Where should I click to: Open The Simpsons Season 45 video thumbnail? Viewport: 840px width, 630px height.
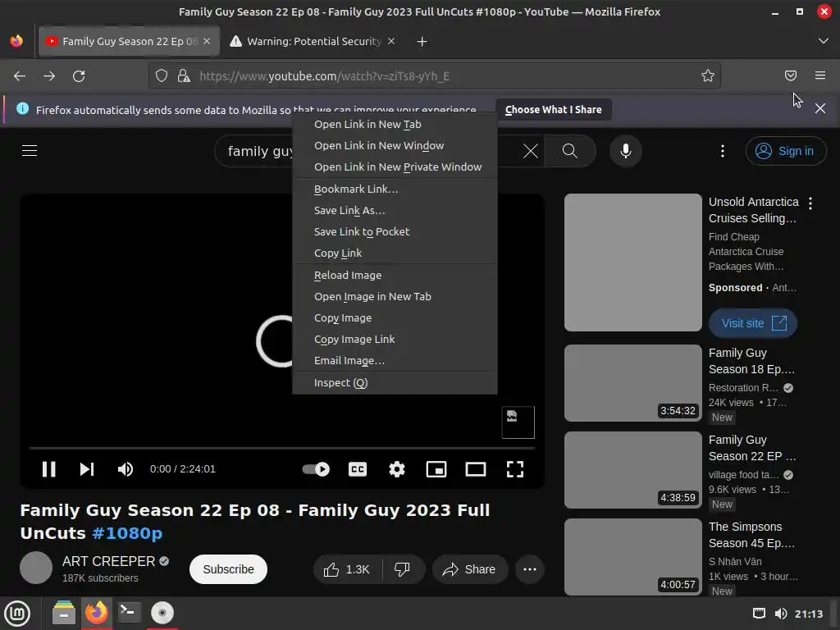click(632, 557)
